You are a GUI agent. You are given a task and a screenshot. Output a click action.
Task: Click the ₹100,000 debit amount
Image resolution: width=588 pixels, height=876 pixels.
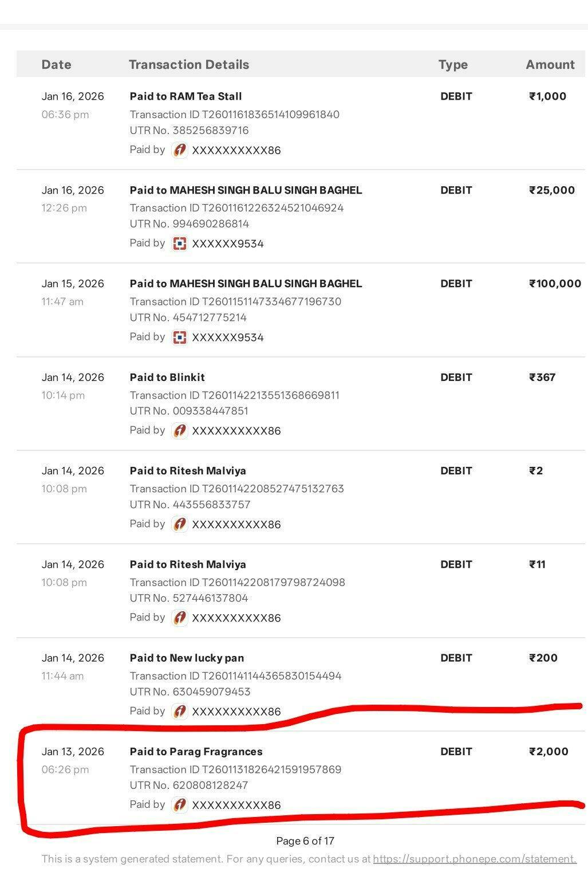[555, 284]
